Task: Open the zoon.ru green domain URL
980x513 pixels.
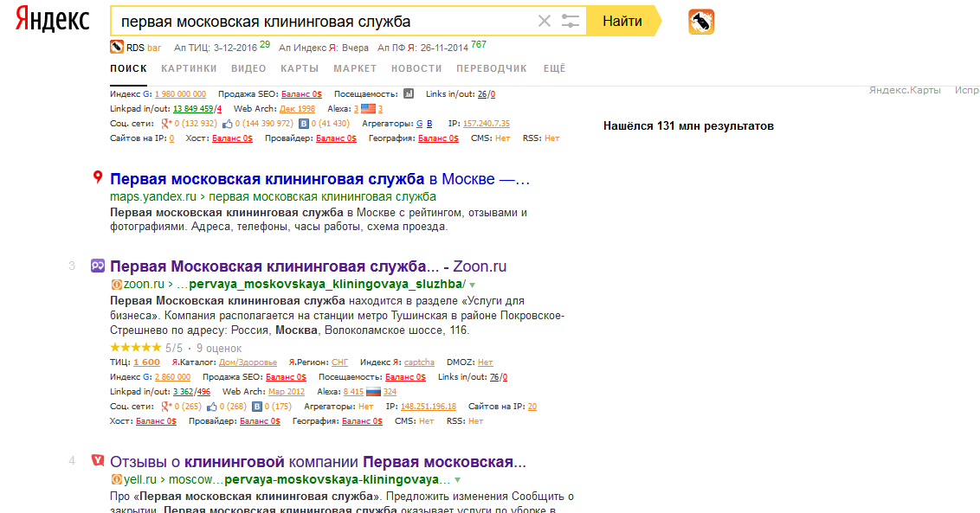Action: click(144, 285)
